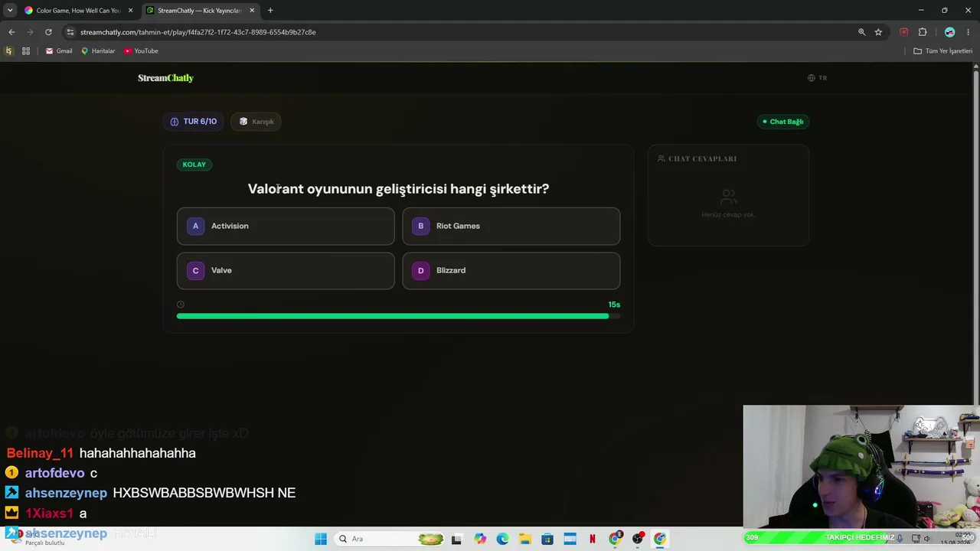
Task: Open Microsoft Store from the taskbar
Action: click(x=547, y=539)
